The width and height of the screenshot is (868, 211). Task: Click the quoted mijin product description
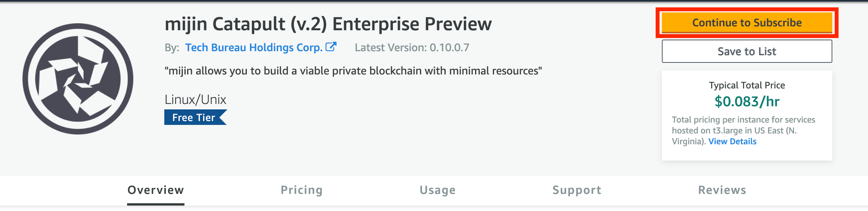coord(353,71)
